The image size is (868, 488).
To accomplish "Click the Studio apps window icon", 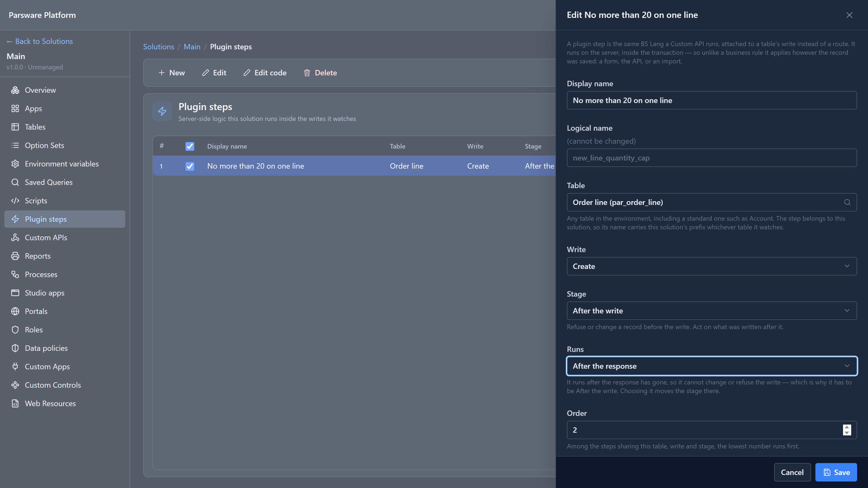I will click(15, 293).
